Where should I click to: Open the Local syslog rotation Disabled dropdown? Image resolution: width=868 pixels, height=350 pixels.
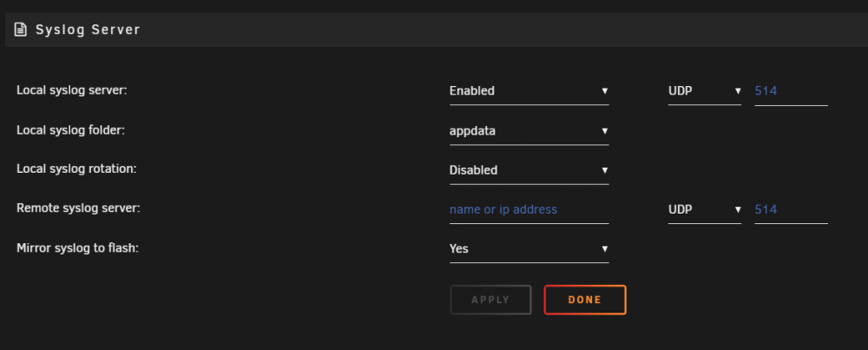[529, 170]
